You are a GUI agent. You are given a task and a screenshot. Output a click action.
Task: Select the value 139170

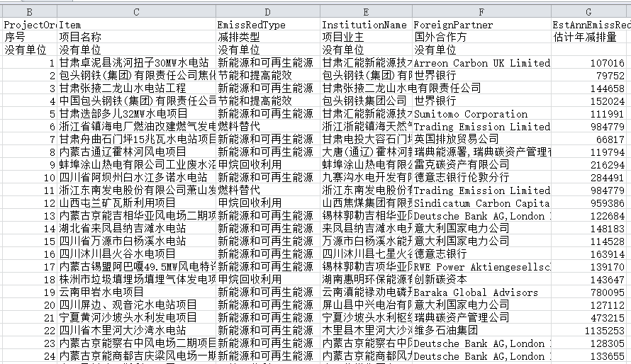[588, 266]
